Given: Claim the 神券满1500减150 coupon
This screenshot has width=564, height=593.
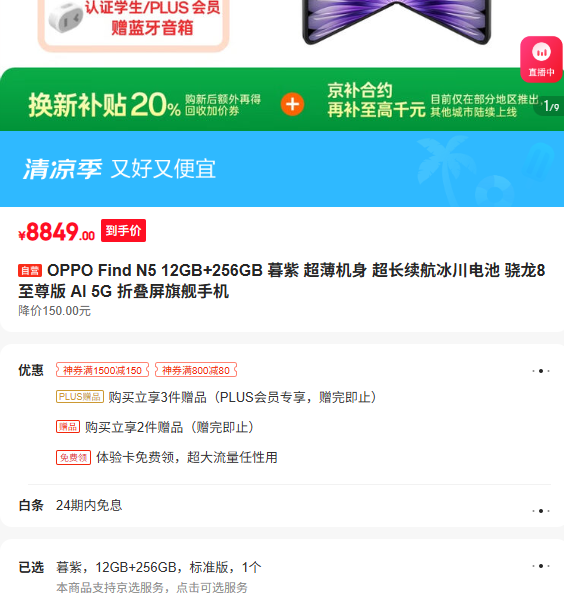Looking at the screenshot, I should (x=103, y=370).
